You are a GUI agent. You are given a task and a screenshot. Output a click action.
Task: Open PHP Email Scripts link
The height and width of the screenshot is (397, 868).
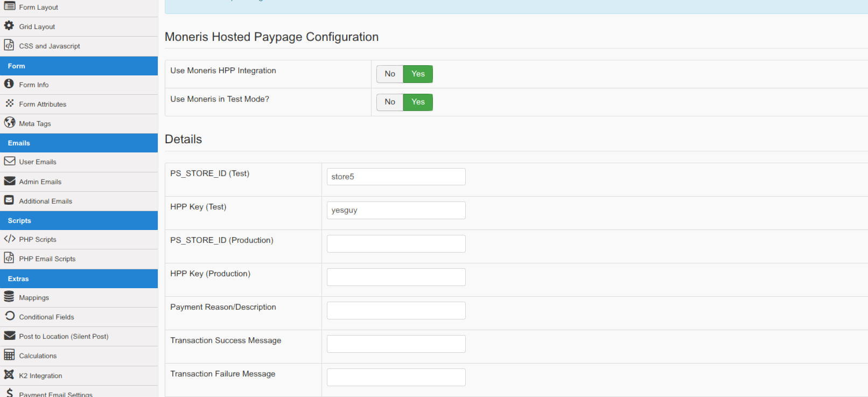point(47,259)
